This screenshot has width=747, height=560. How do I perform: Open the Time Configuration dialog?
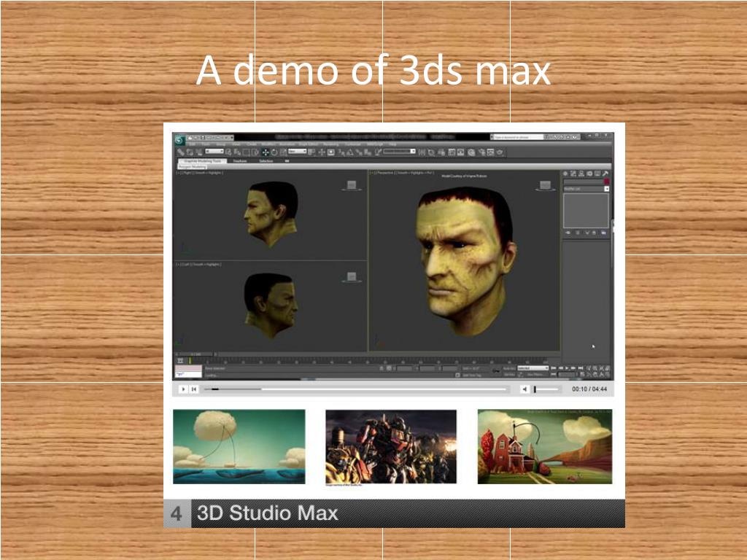tap(582, 375)
